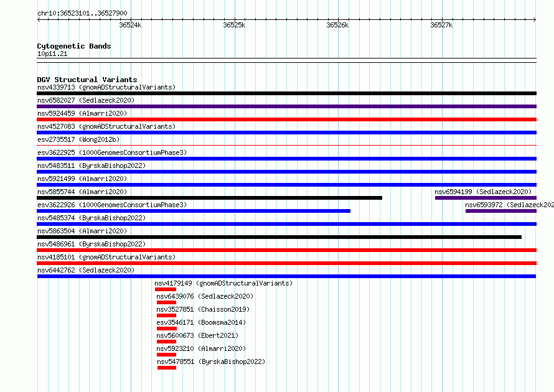Click the blue bar under nsv5483511
The height and width of the screenshot is (392, 554).
pyautogui.click(x=286, y=172)
